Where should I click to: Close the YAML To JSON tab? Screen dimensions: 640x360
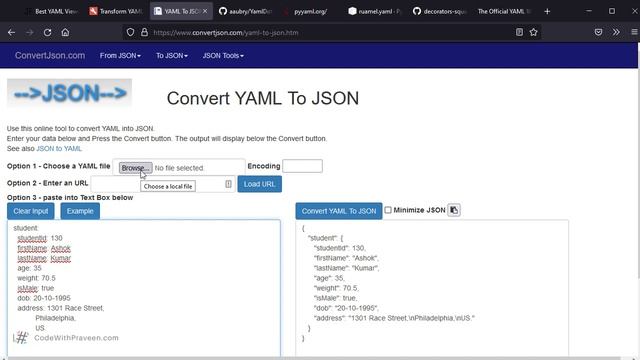point(205,11)
